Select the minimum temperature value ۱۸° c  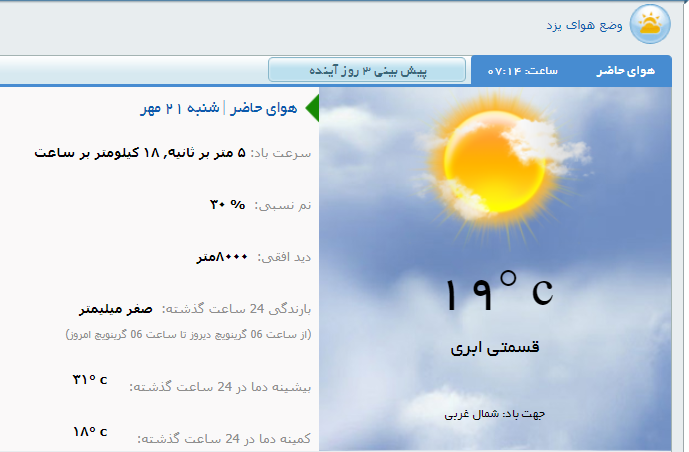click(90, 432)
